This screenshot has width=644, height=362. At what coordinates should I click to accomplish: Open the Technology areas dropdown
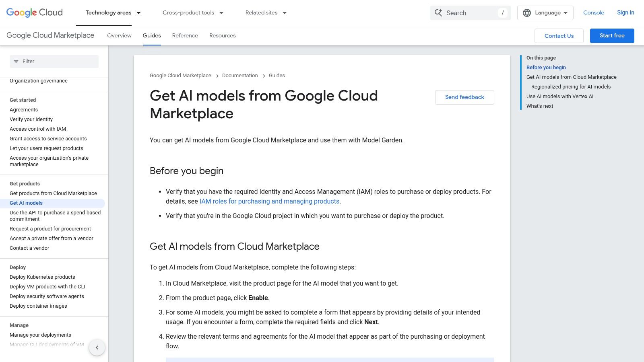tap(112, 12)
